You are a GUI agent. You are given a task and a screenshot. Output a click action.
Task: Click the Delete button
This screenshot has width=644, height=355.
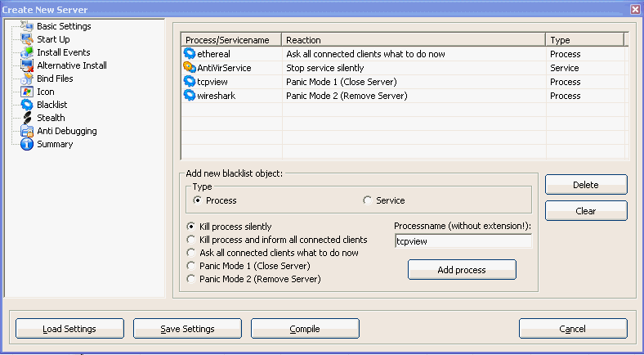[586, 185]
